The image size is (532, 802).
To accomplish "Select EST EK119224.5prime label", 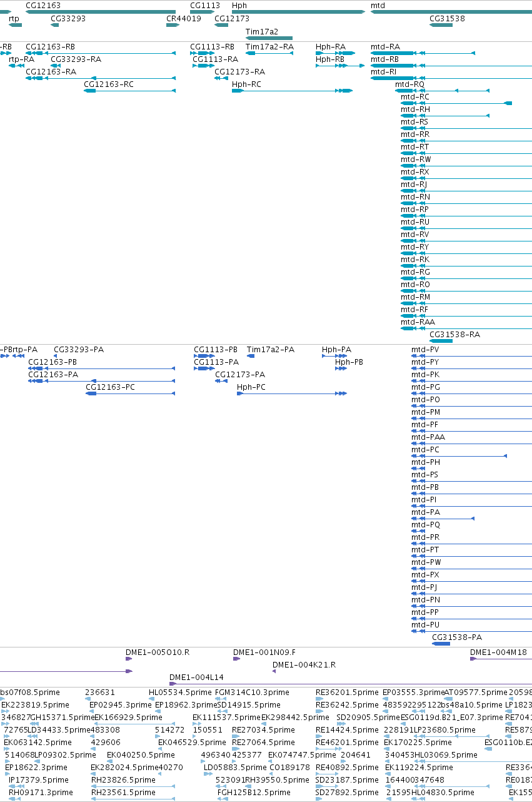I will (419, 768).
